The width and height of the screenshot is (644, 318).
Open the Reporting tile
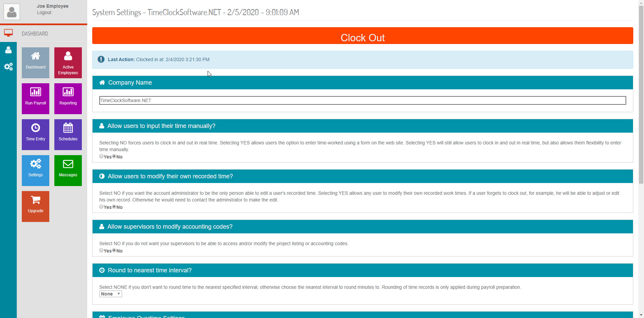[68, 99]
